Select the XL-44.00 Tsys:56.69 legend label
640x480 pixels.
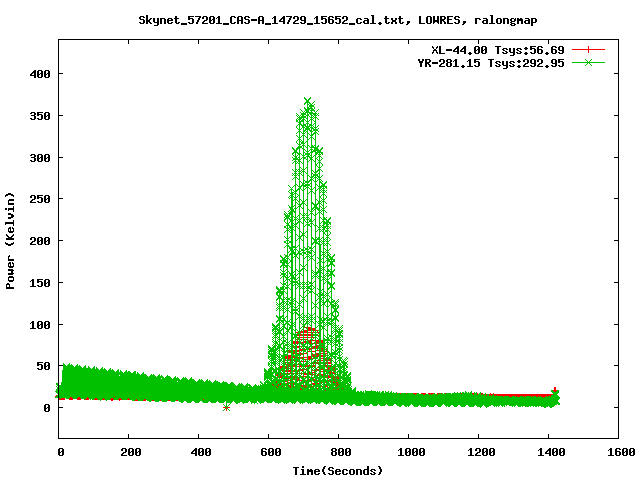(498, 50)
